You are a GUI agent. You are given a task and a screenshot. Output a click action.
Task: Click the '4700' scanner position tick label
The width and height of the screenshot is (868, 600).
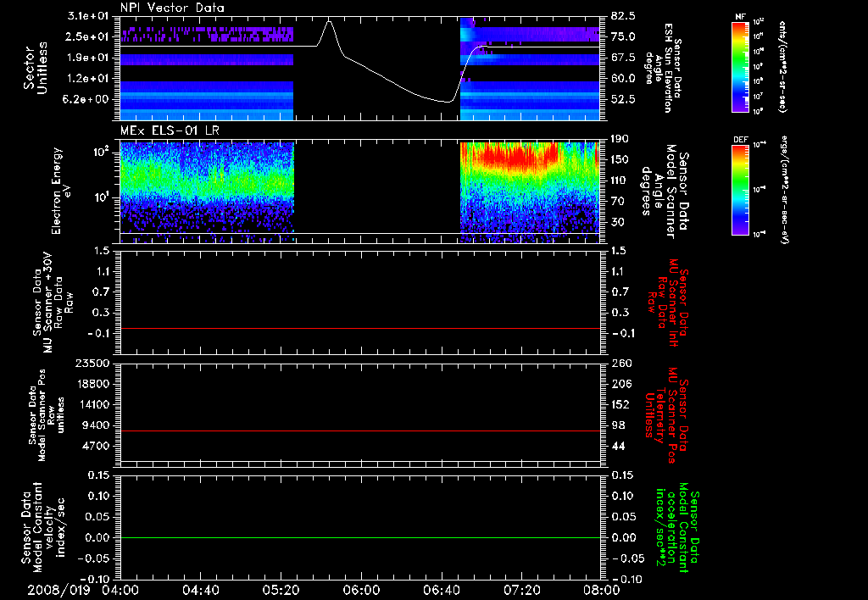[97, 446]
